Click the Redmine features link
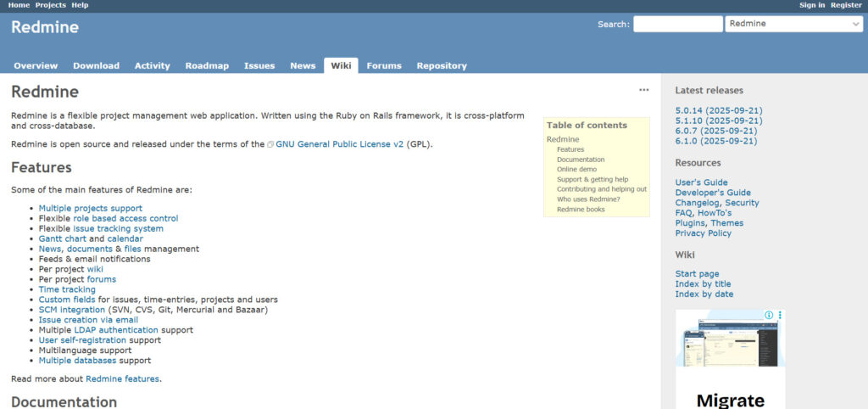868x409 pixels. (122, 379)
